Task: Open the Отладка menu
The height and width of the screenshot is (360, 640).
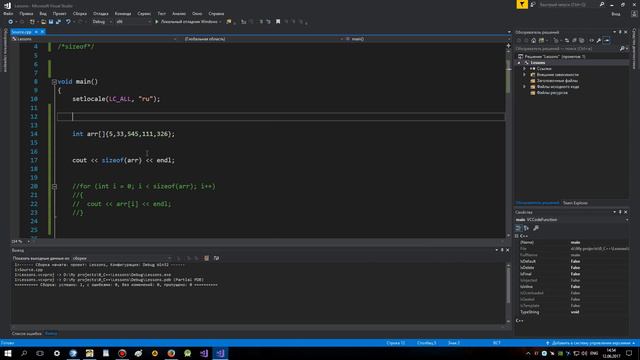Action: (100, 13)
